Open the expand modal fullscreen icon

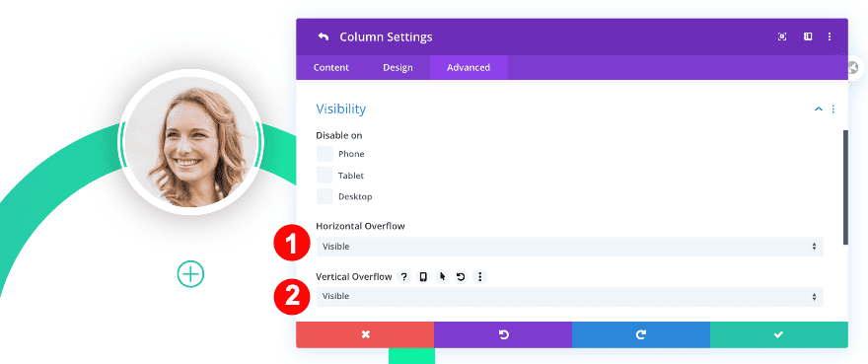(782, 36)
